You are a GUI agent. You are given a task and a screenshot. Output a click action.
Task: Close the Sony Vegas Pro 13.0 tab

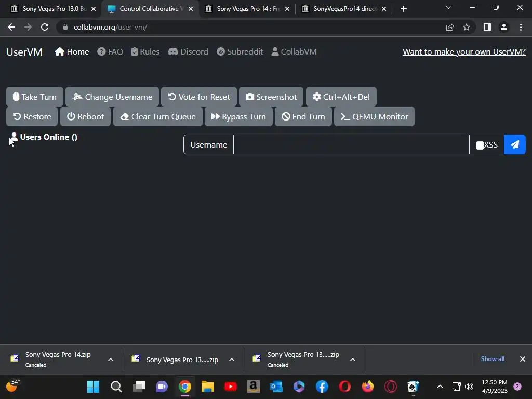[94, 9]
